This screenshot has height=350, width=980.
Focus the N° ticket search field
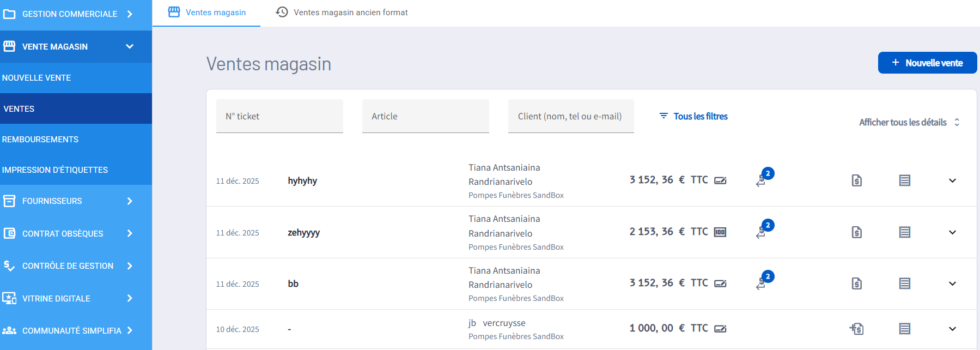[x=279, y=116]
